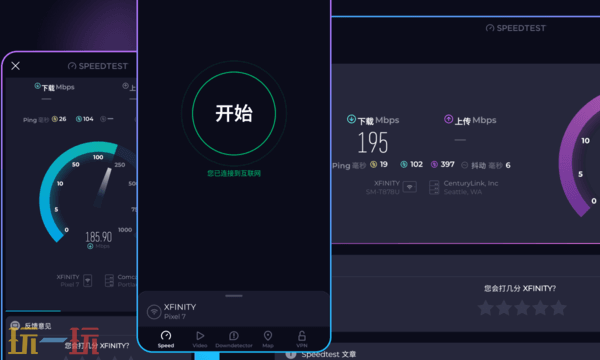Click the tablet's SPEEDTEST logo
The image size is (600, 360).
click(x=515, y=28)
